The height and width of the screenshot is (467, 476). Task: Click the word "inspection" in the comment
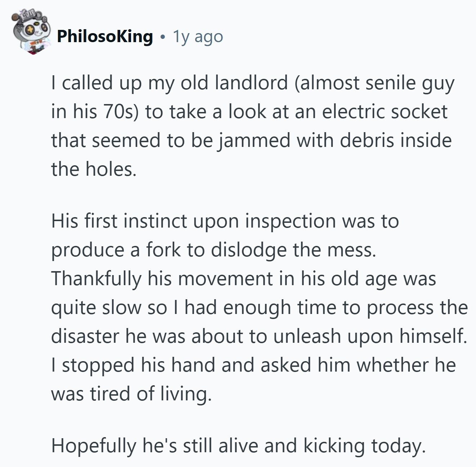(x=291, y=221)
